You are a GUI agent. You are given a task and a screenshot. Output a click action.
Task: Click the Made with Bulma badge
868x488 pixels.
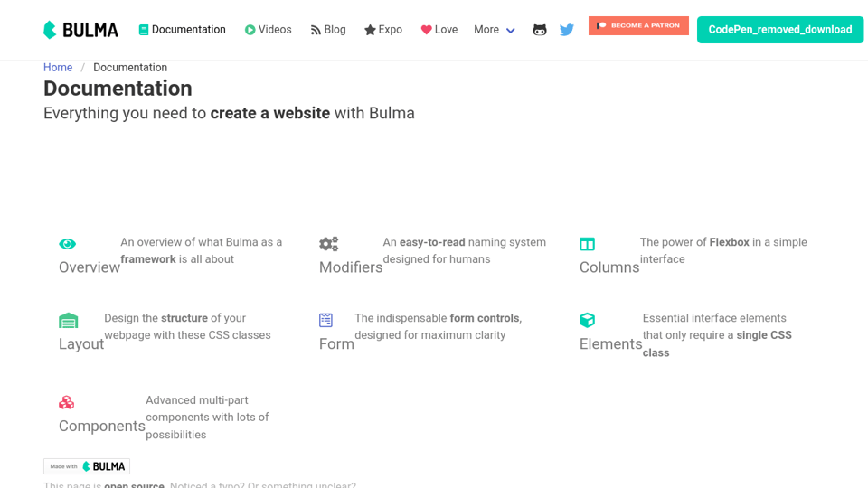point(87,466)
